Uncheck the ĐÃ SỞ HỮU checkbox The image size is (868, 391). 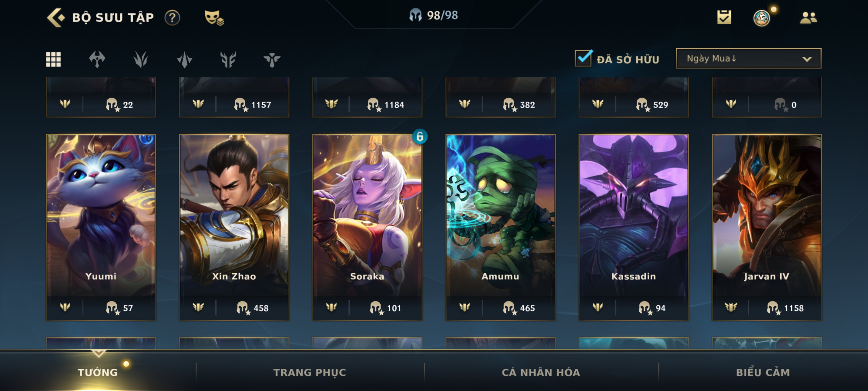[583, 58]
